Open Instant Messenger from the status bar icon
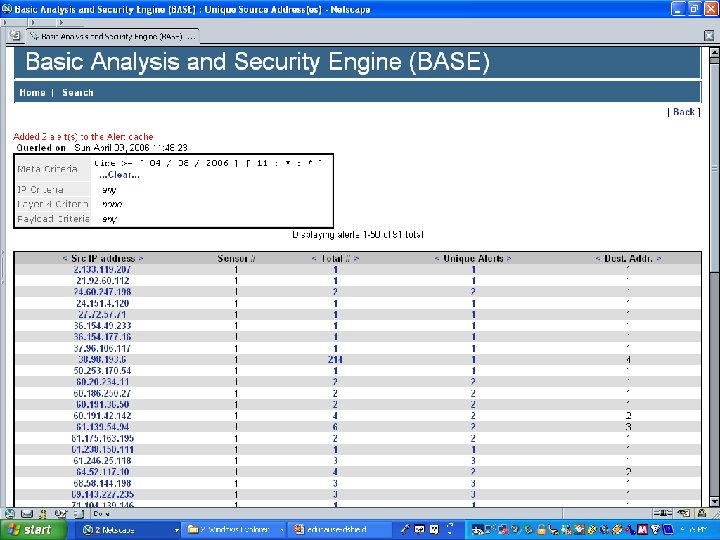720x540 pixels. tap(43, 513)
